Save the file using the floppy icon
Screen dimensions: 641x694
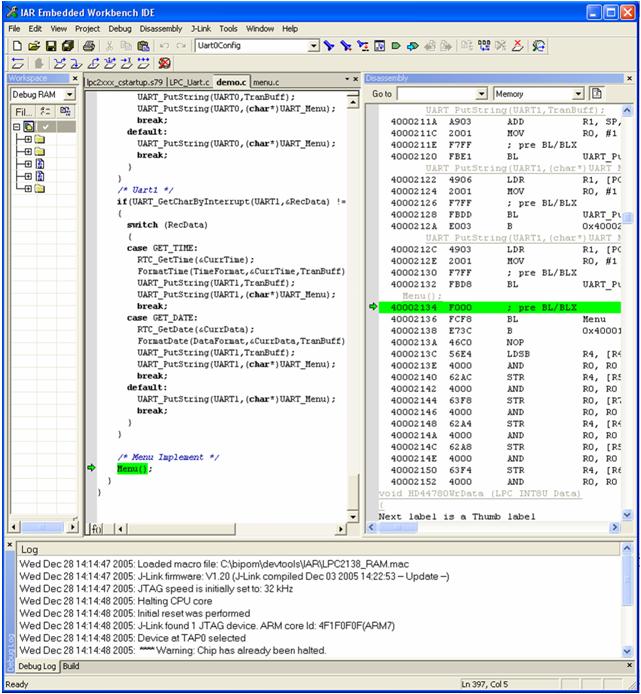coord(51,46)
